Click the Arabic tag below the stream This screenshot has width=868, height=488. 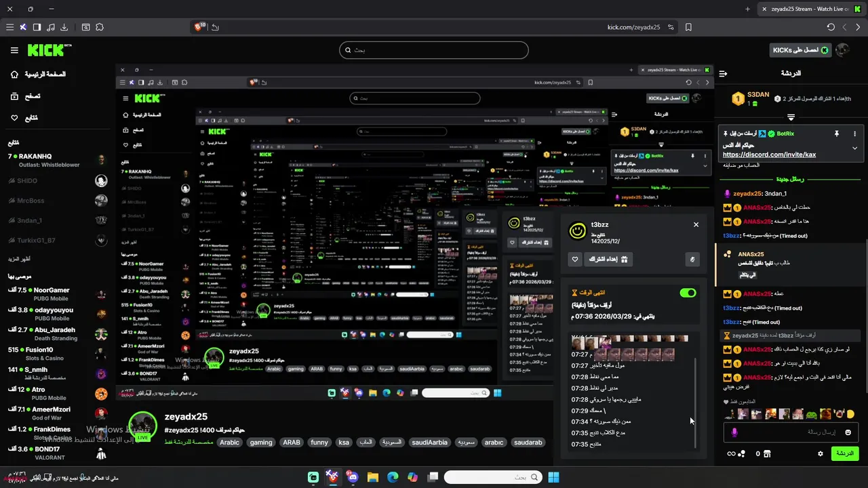[229, 442]
